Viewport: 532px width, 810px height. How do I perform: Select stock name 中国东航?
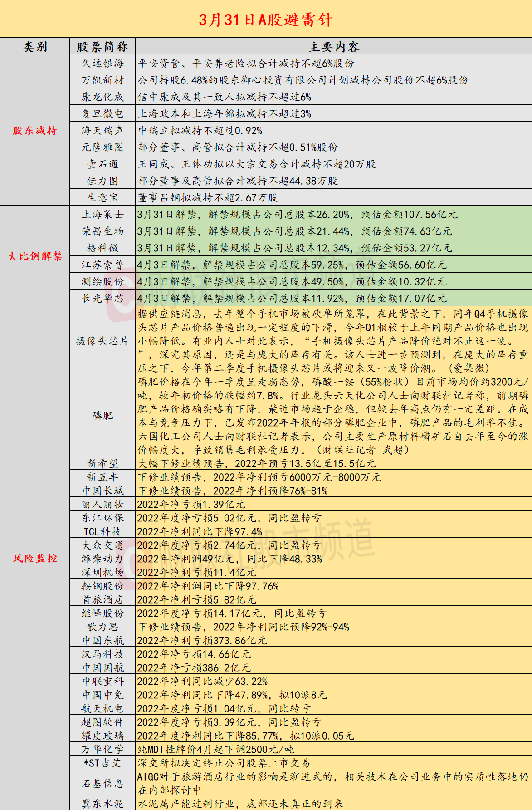click(x=102, y=641)
